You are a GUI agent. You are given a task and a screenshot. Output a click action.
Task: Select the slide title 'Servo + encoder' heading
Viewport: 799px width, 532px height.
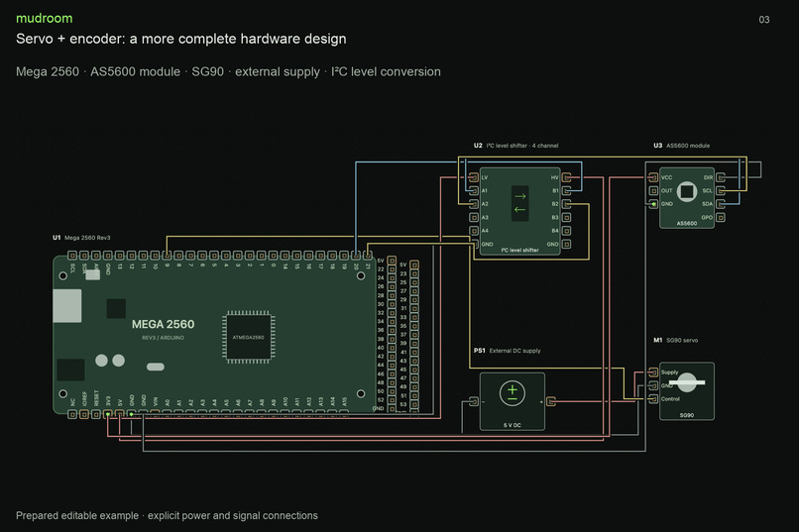[180, 39]
